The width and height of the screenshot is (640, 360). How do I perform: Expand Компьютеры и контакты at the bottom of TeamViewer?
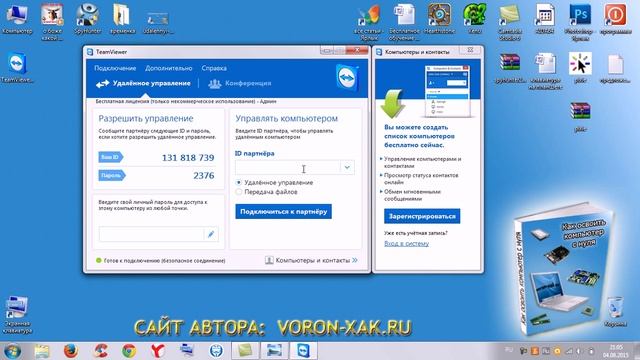point(311,260)
